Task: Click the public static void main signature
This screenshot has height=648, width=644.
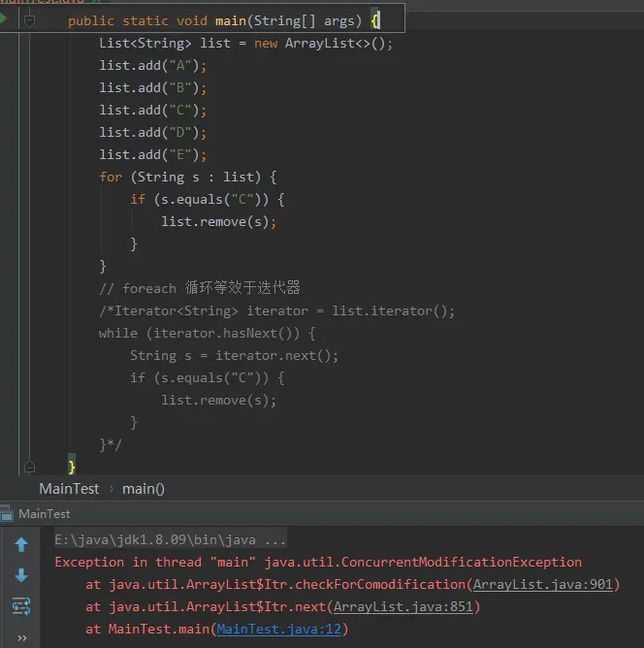Action: (x=214, y=20)
